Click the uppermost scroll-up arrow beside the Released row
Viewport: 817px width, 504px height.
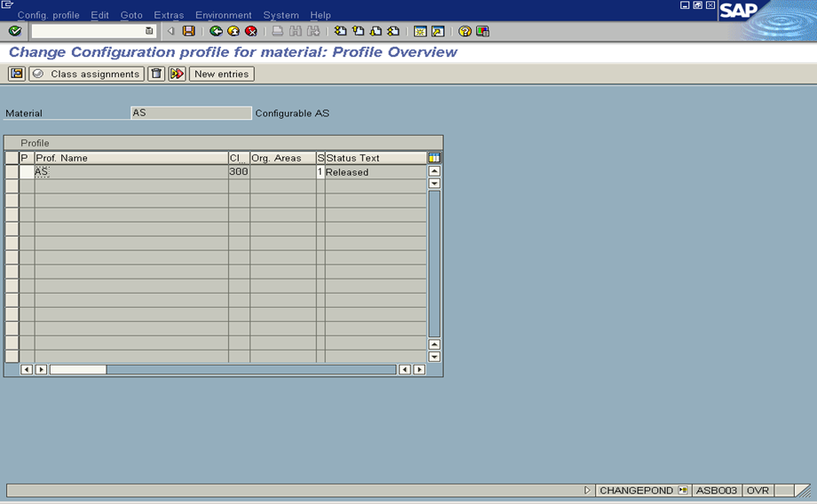(x=434, y=170)
